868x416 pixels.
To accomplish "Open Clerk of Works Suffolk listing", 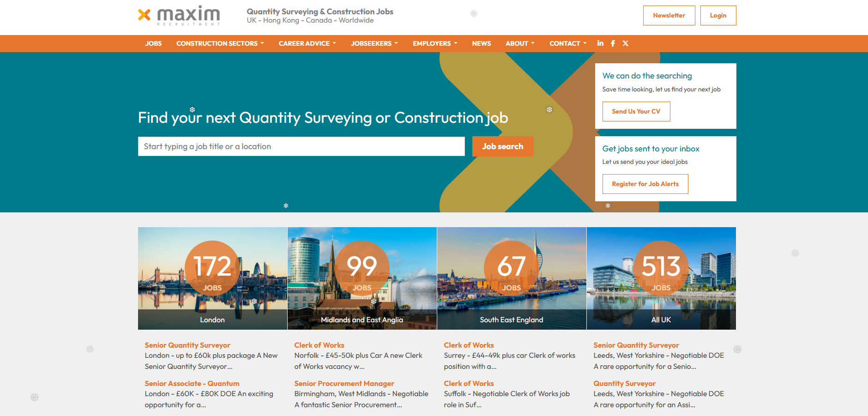I will (x=469, y=384).
